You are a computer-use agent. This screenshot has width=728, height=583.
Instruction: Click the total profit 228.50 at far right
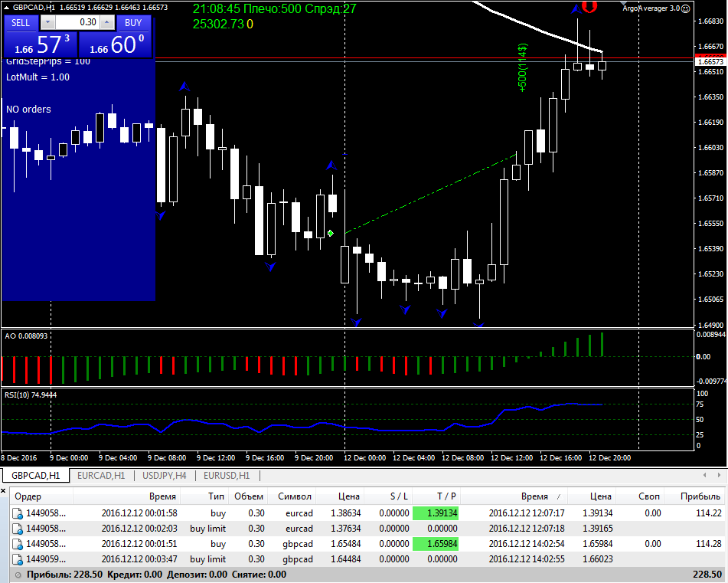pyautogui.click(x=707, y=574)
